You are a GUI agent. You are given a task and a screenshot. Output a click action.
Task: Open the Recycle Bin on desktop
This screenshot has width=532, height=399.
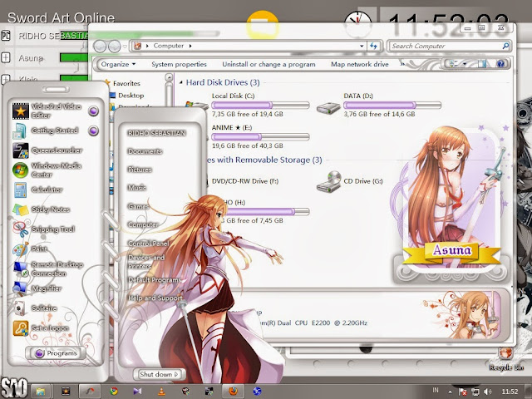506,358
